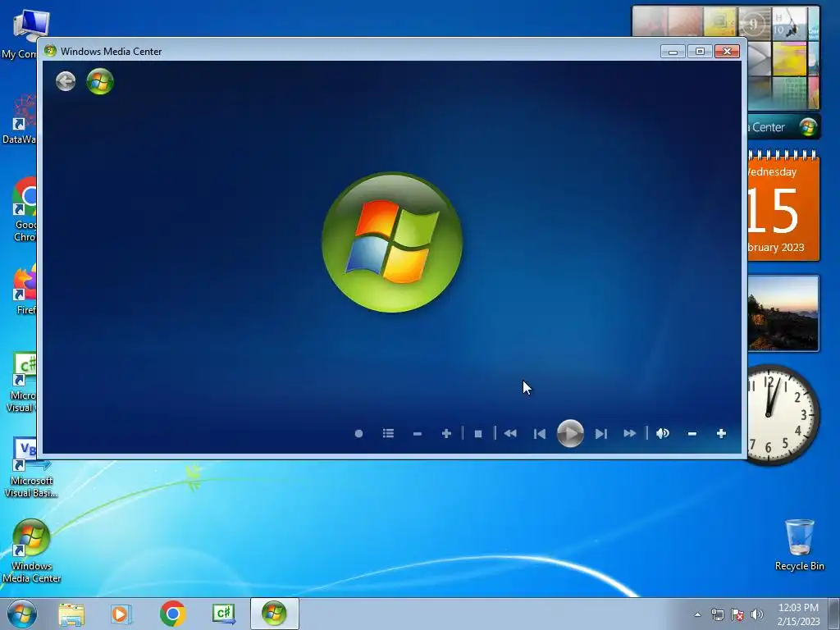Viewport: 840px width, 630px height.
Task: Maximize the Windows Media Center window
Action: coord(700,52)
